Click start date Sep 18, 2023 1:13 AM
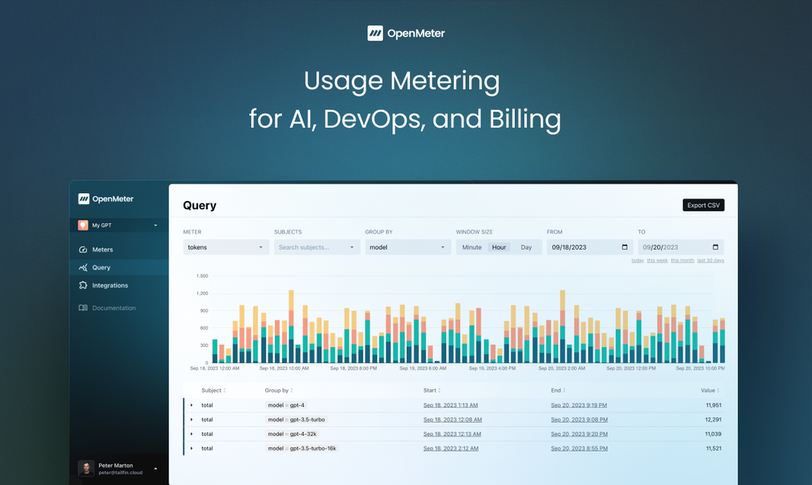Image resolution: width=812 pixels, height=485 pixels. point(451,405)
